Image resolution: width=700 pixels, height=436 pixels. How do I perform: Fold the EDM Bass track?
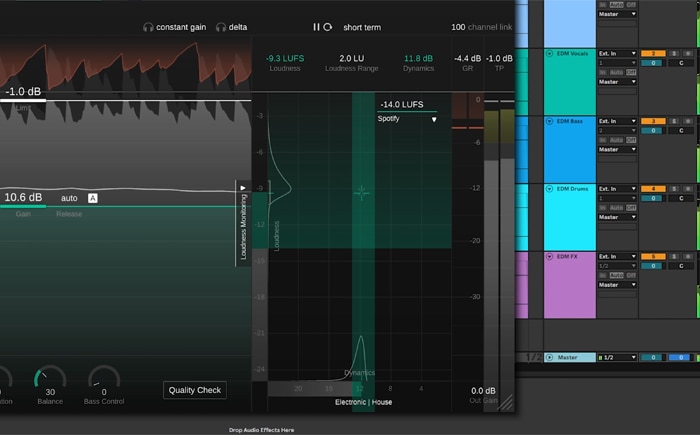tap(550, 121)
